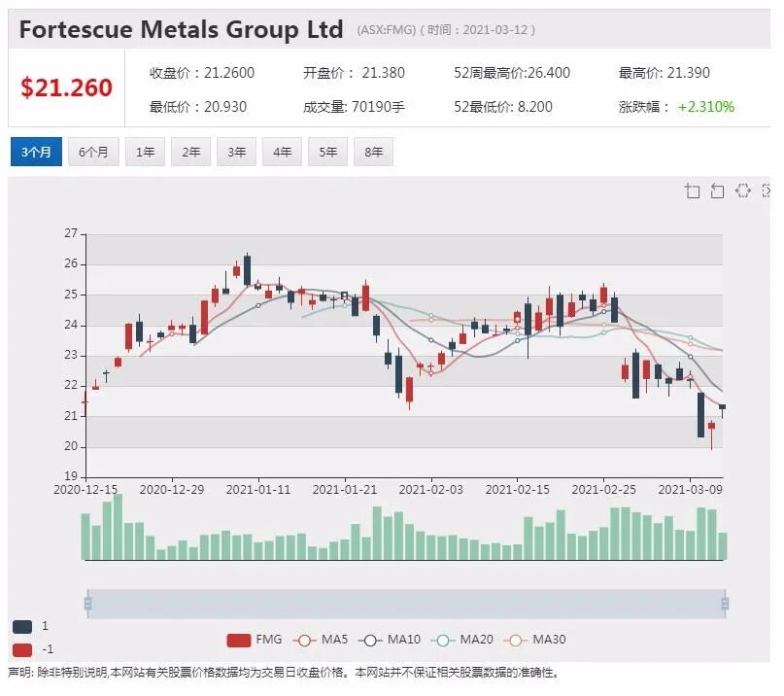Select the 3个月 time range tab
The image size is (784, 696).
click(36, 152)
